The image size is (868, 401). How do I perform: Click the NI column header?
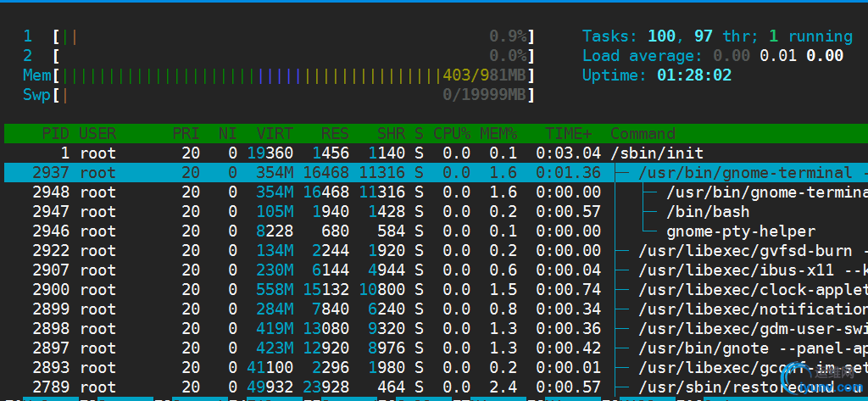pyautogui.click(x=227, y=133)
